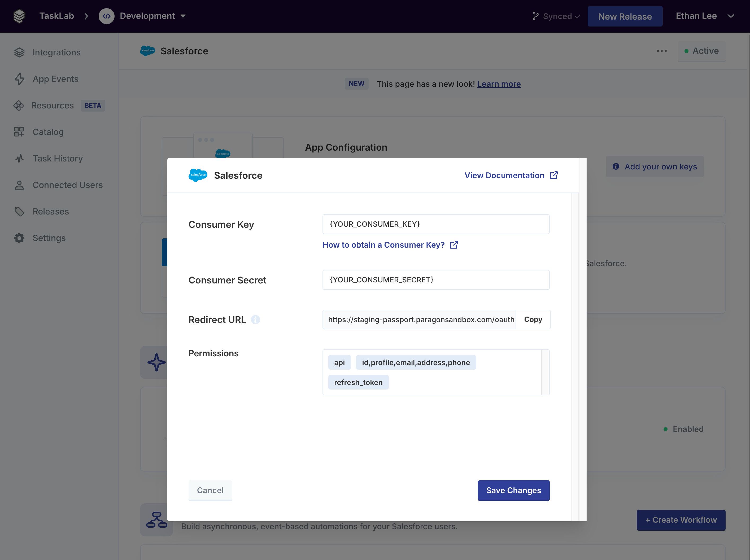Click the Consumer Key input field

tap(436, 224)
